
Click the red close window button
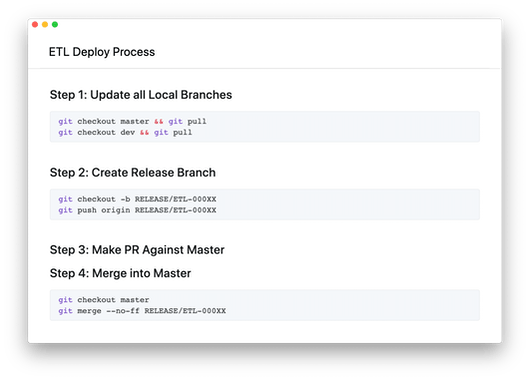coord(35,24)
